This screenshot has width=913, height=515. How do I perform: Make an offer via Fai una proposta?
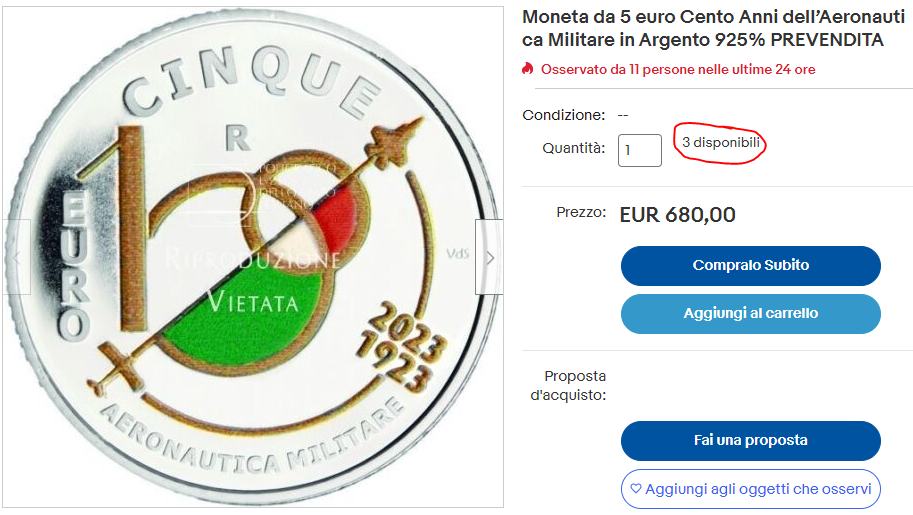tap(751, 440)
